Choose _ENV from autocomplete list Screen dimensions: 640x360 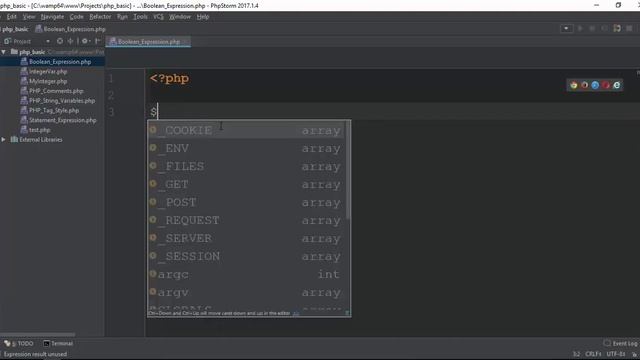click(x=247, y=148)
